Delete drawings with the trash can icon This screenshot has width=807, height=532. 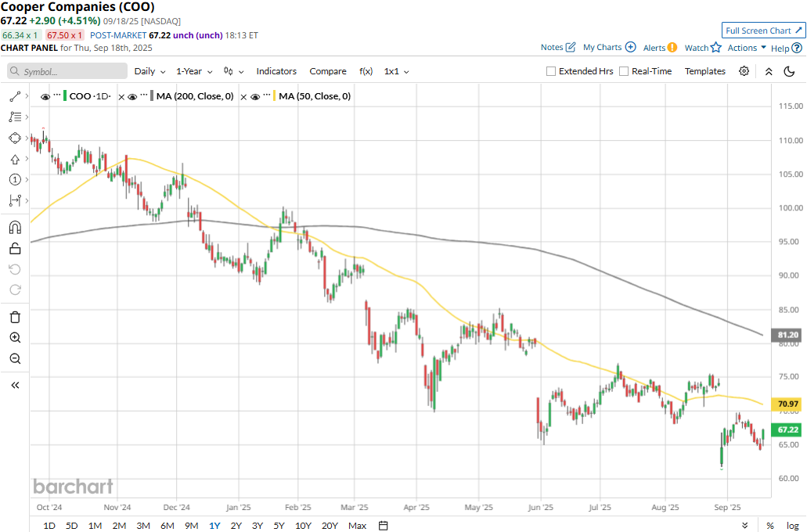coord(15,317)
